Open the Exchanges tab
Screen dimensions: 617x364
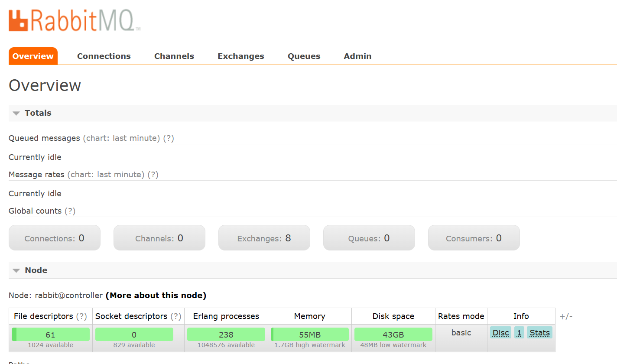(x=241, y=56)
